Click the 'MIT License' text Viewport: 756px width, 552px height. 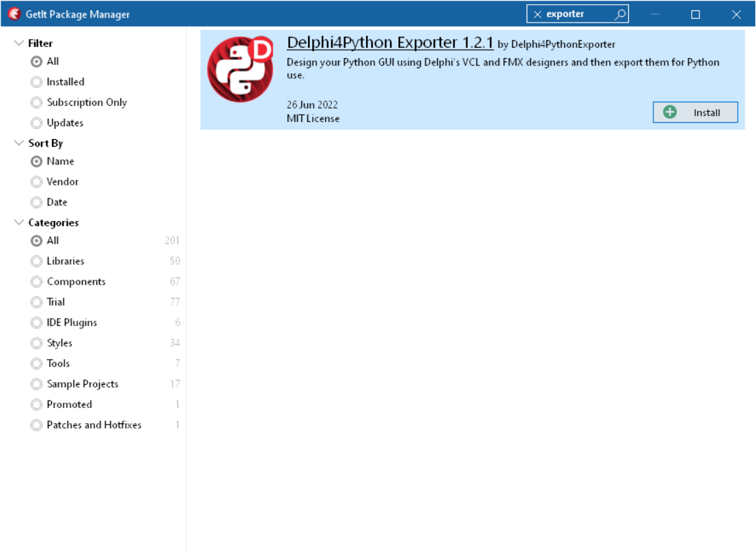click(313, 119)
